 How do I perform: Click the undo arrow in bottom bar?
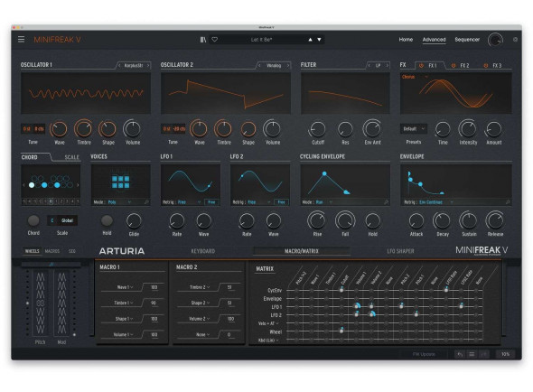(x=460, y=354)
